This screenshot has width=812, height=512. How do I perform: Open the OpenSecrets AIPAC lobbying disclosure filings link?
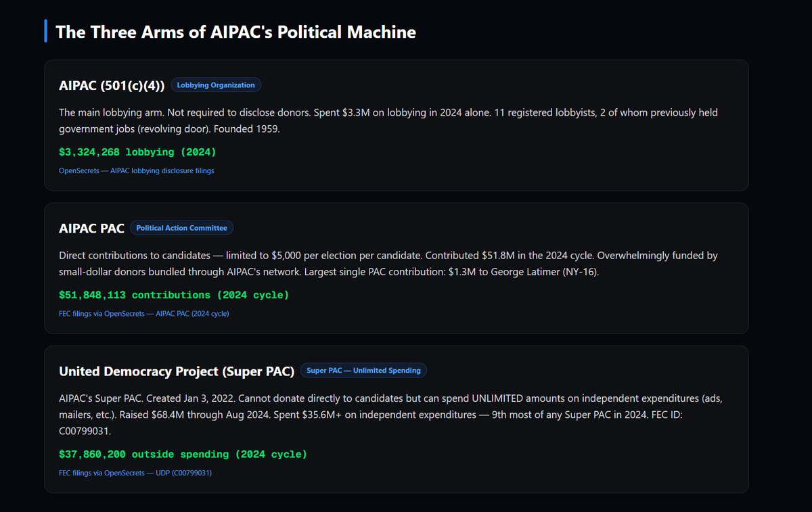137,170
